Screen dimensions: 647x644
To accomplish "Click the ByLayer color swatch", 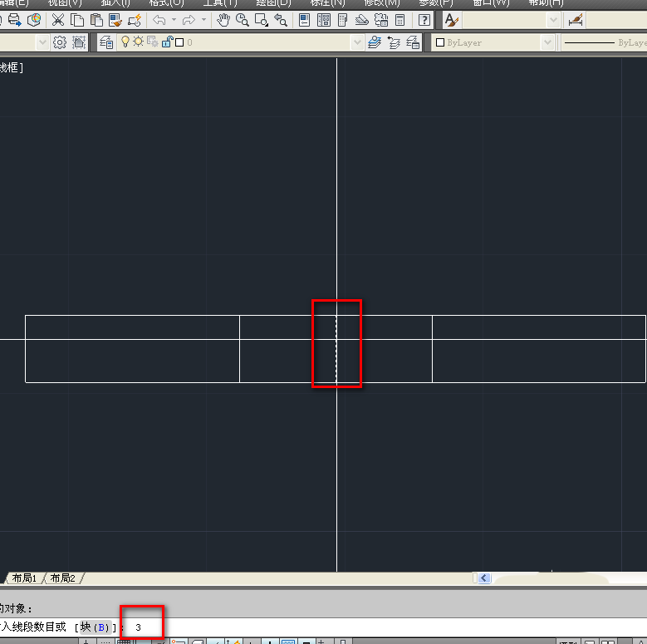I will [x=440, y=42].
